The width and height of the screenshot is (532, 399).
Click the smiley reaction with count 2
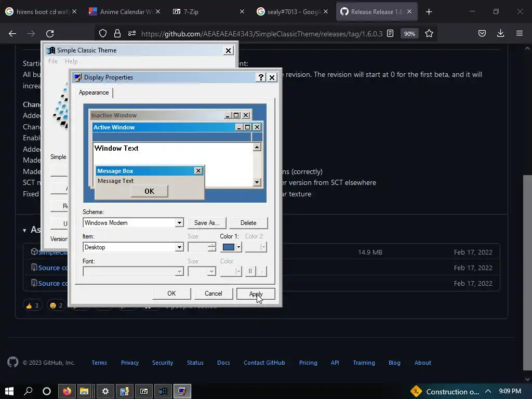point(56,305)
